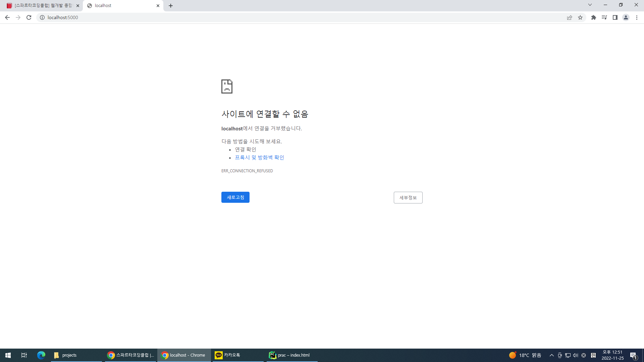Open Chrome three-dot menu
The image size is (644, 362).
637,17
